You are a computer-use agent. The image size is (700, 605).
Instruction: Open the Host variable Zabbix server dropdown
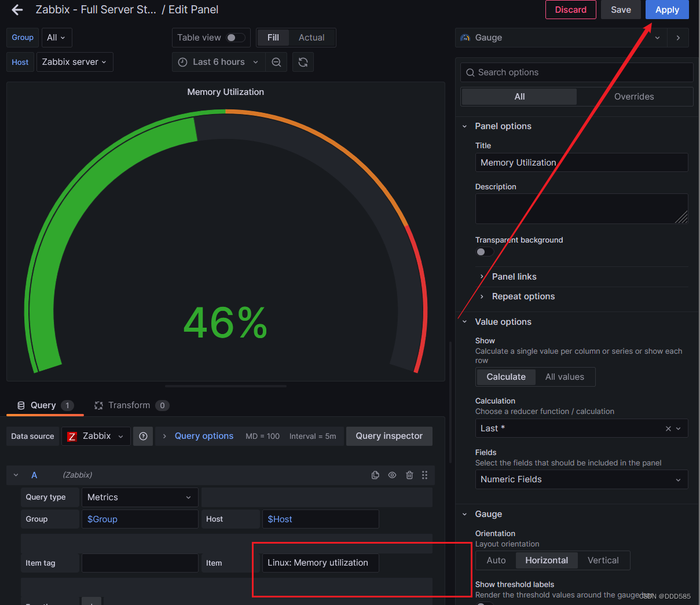[75, 62]
